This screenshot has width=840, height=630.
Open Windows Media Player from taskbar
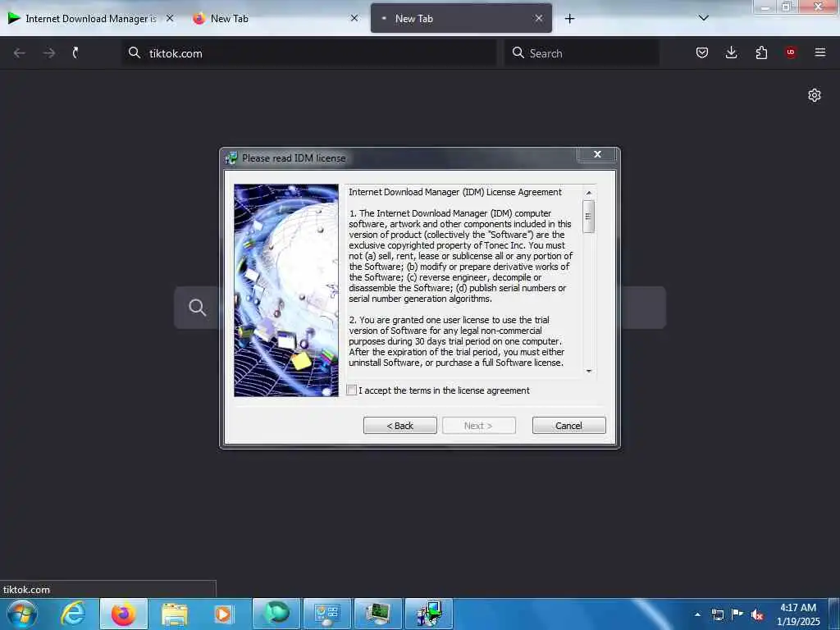click(x=223, y=614)
